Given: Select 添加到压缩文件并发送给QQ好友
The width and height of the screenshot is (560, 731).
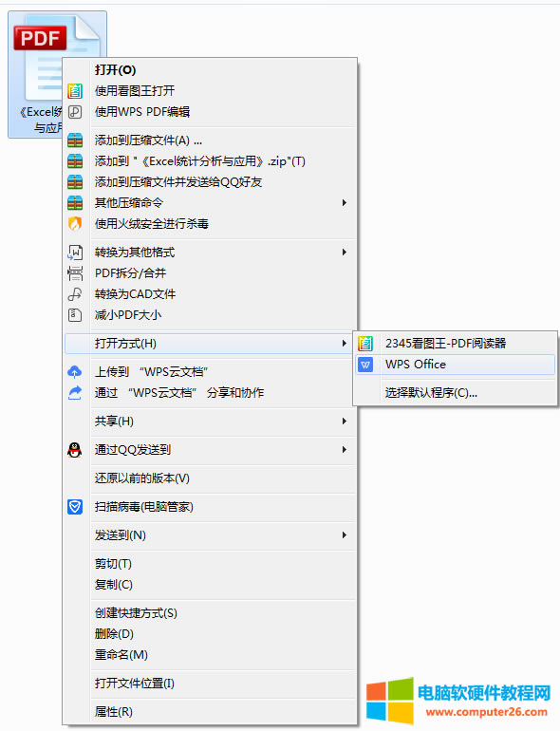Looking at the screenshot, I should [210, 182].
